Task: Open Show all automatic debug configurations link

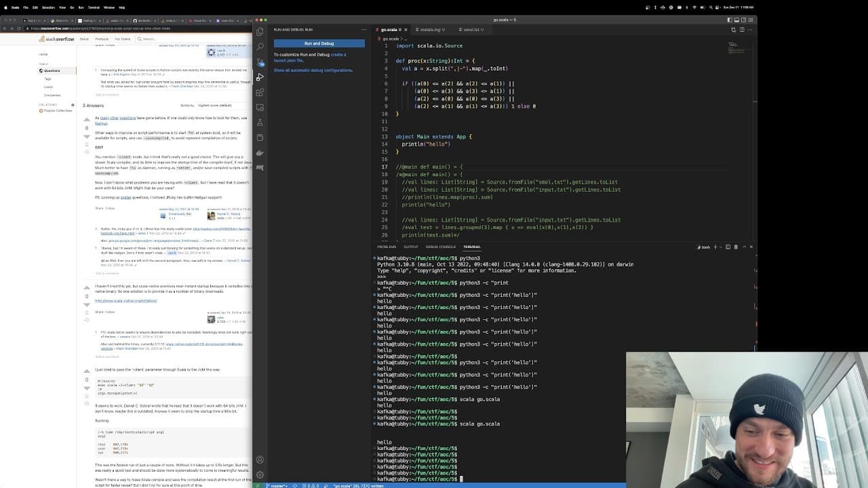Action: pos(313,70)
